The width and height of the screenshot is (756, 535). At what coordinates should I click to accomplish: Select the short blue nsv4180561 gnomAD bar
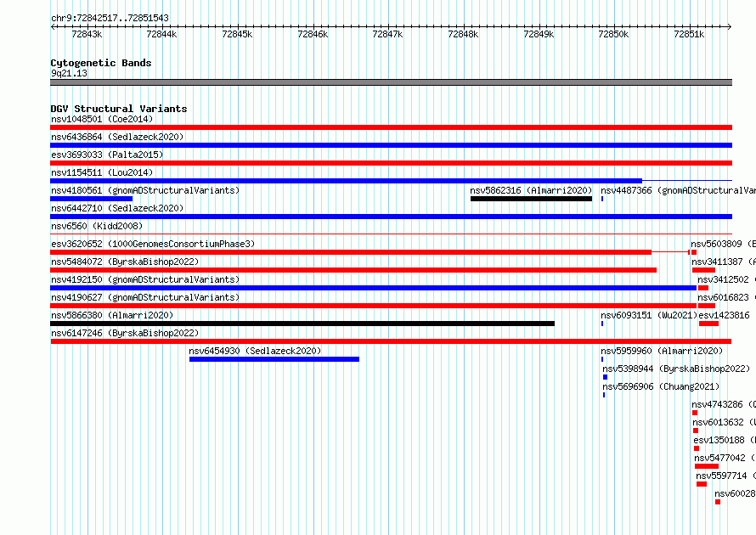pos(91,199)
